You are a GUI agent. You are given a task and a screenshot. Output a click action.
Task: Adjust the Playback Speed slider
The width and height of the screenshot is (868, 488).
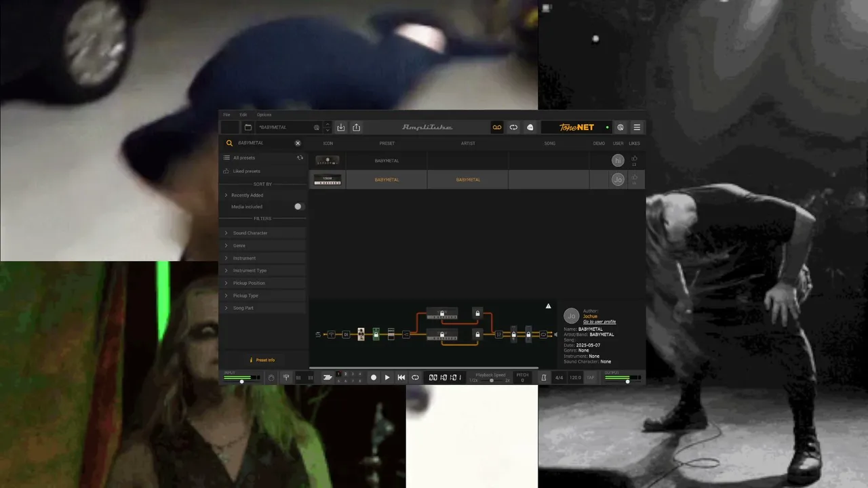click(492, 380)
